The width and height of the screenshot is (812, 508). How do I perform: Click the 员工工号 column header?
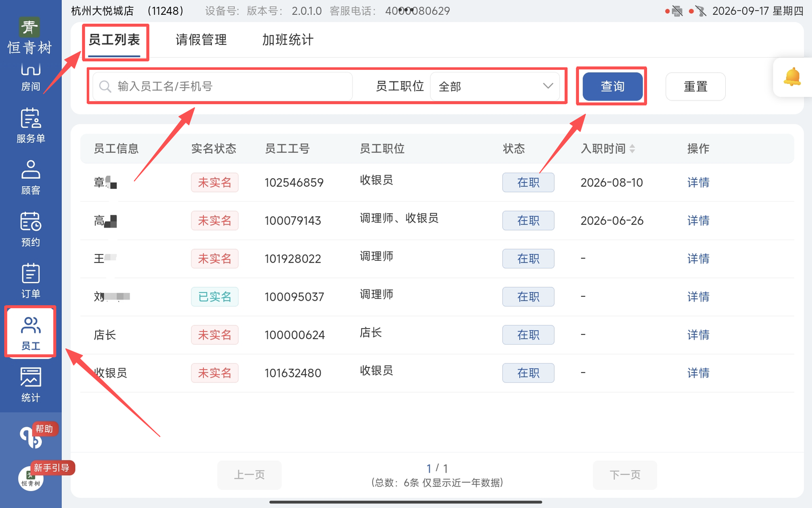(287, 149)
